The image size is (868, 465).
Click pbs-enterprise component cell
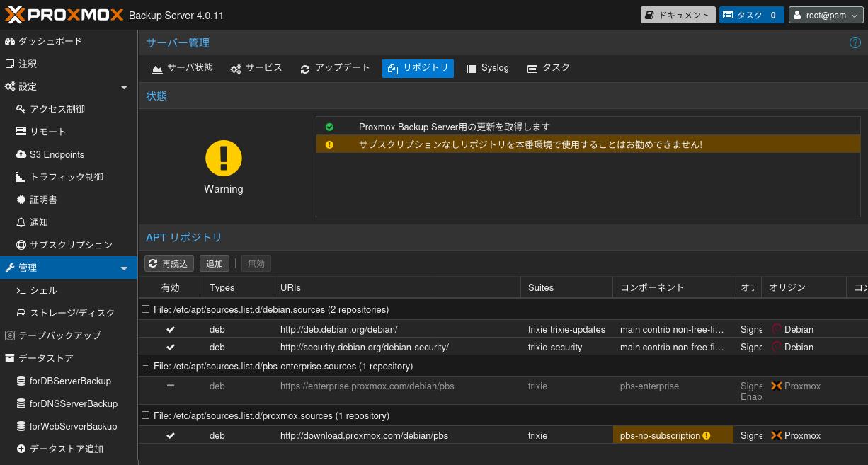pos(673,386)
